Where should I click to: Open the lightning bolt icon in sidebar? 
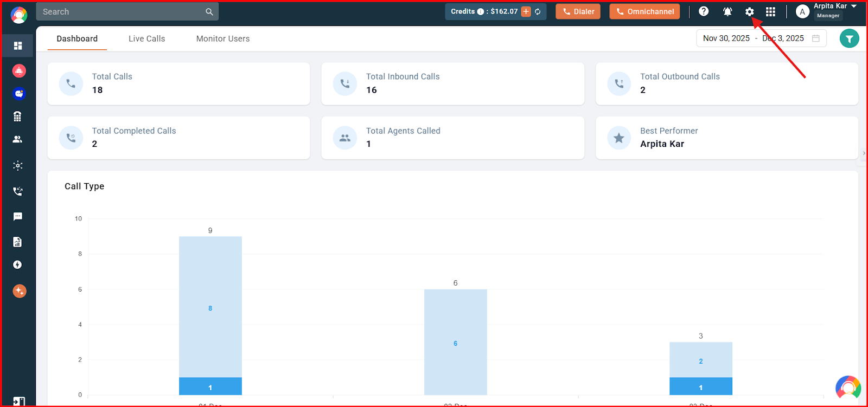click(x=18, y=264)
